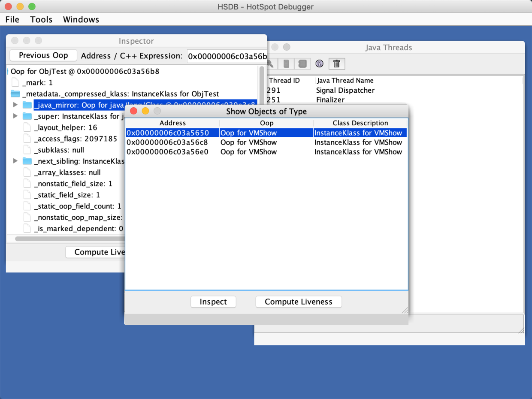The width and height of the screenshot is (532, 399).
Task: Click the folder icon beside _next_sibling
Action: [x=27, y=161]
